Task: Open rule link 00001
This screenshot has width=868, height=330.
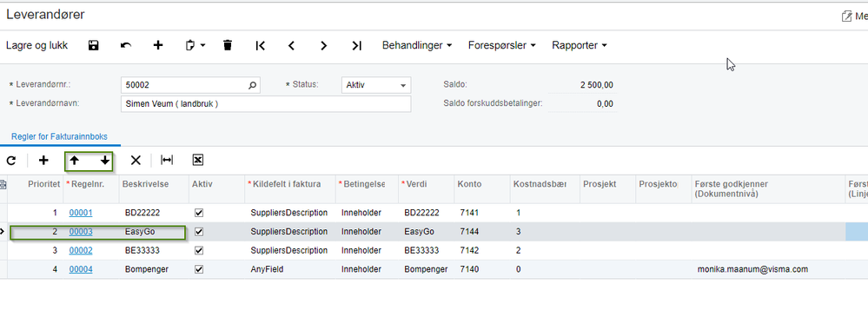Action: pos(81,213)
